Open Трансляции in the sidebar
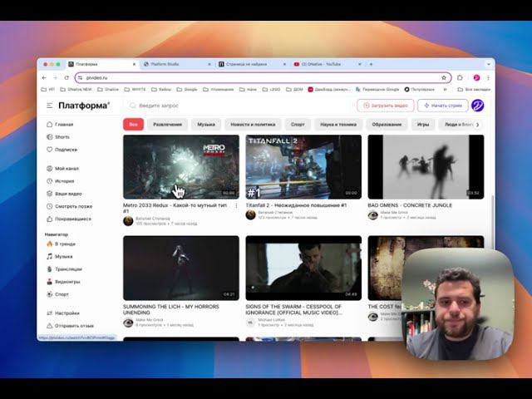532x399 pixels. coord(64,269)
